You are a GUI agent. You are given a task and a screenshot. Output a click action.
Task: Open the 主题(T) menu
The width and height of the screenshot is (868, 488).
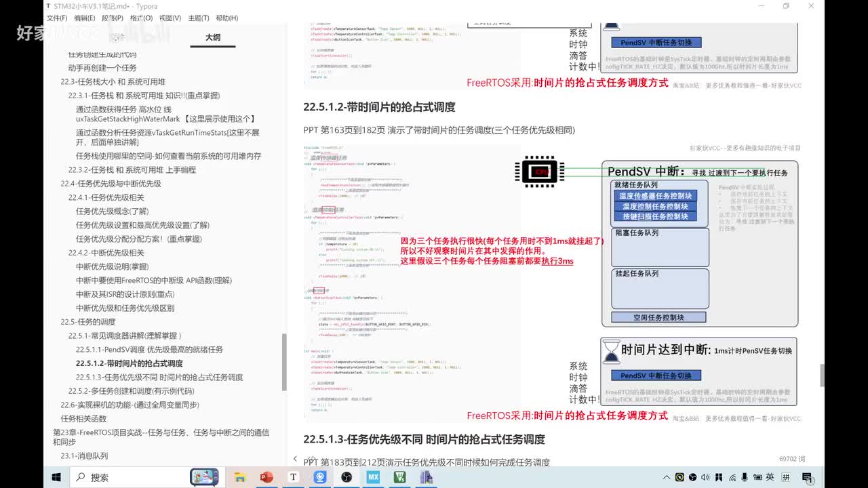199,18
